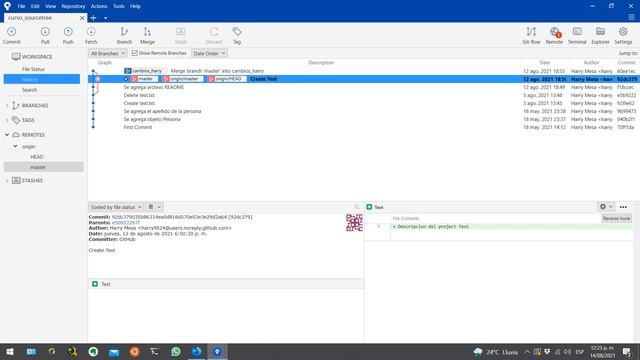The height and width of the screenshot is (360, 640).
Task: Click the Discard toolbar icon
Action: (214, 35)
